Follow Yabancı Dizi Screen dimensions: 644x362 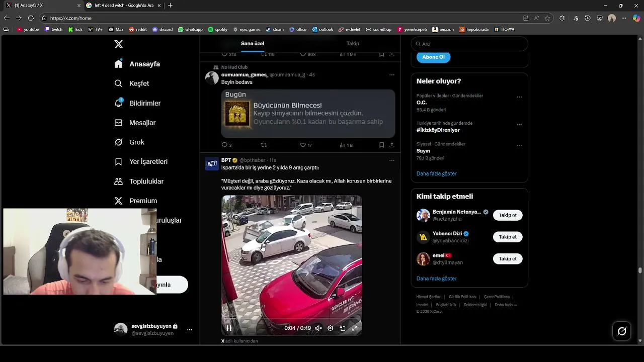[508, 237]
